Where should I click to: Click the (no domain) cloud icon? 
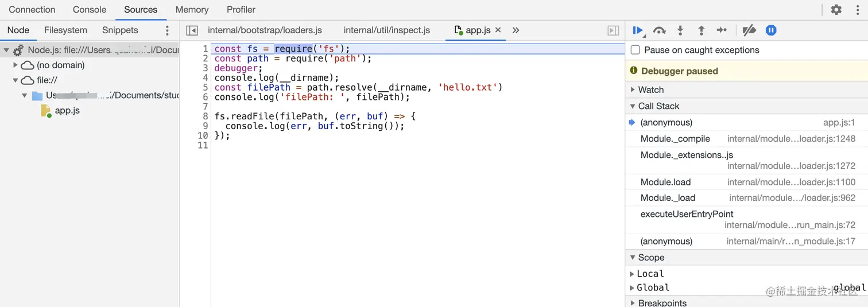28,65
